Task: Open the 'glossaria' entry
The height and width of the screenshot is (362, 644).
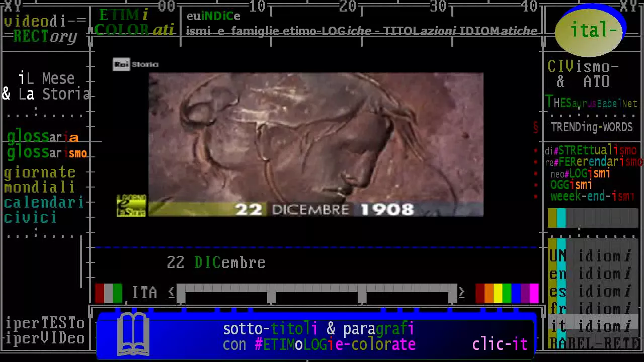Action: tap(43, 137)
